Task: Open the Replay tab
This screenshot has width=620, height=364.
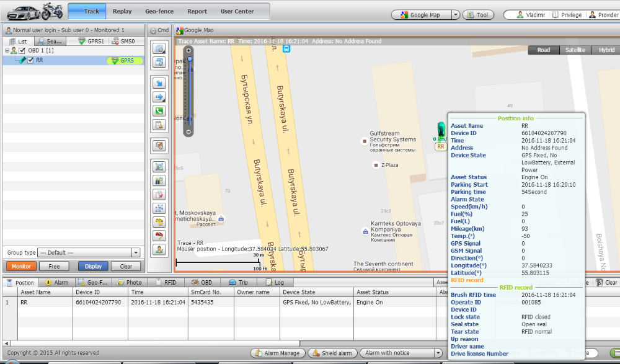Action: pyautogui.click(x=122, y=11)
